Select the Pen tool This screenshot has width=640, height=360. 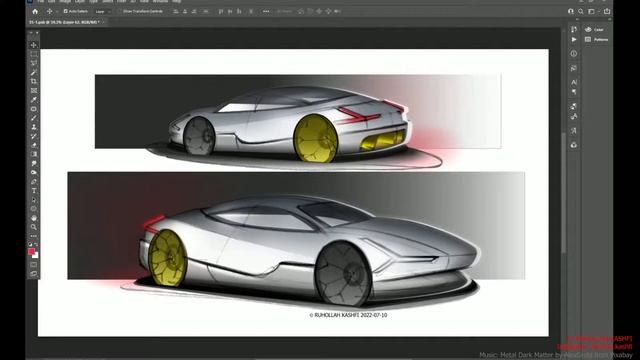[x=33, y=181]
